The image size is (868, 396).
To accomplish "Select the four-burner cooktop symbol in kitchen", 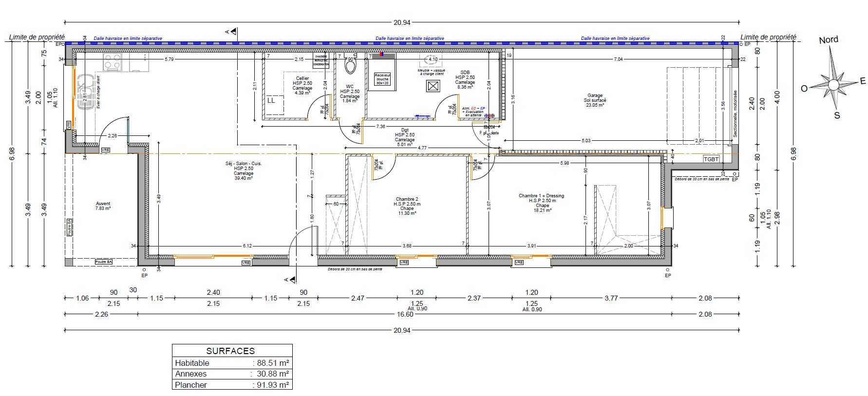I will [113, 63].
